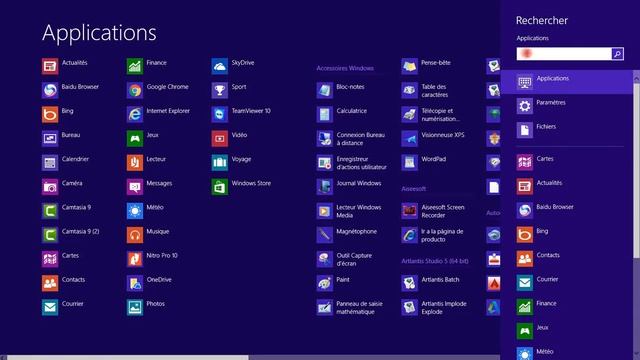The height and width of the screenshot is (360, 640).
Task: Launch Artlantis Implode Explode
Action: (409, 307)
